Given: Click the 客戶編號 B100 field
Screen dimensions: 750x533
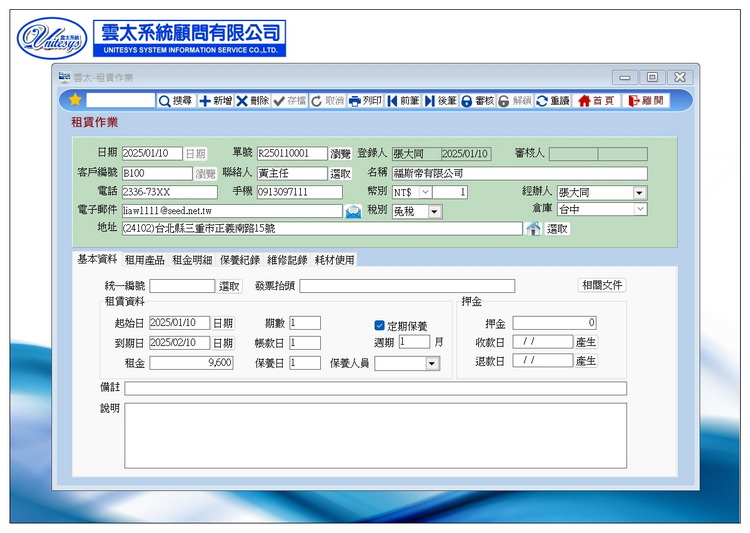Looking at the screenshot, I should point(157,173).
